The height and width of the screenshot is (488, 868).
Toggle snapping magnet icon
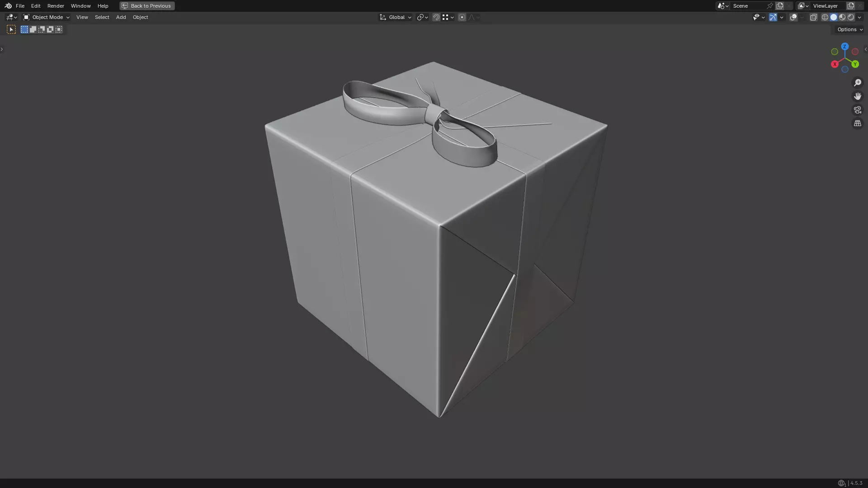point(436,17)
